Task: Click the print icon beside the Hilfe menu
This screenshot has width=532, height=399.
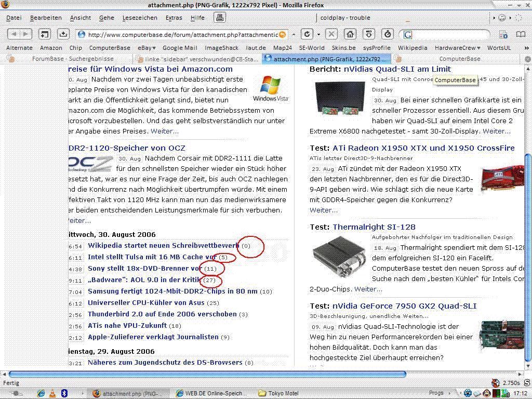Action: (220, 18)
